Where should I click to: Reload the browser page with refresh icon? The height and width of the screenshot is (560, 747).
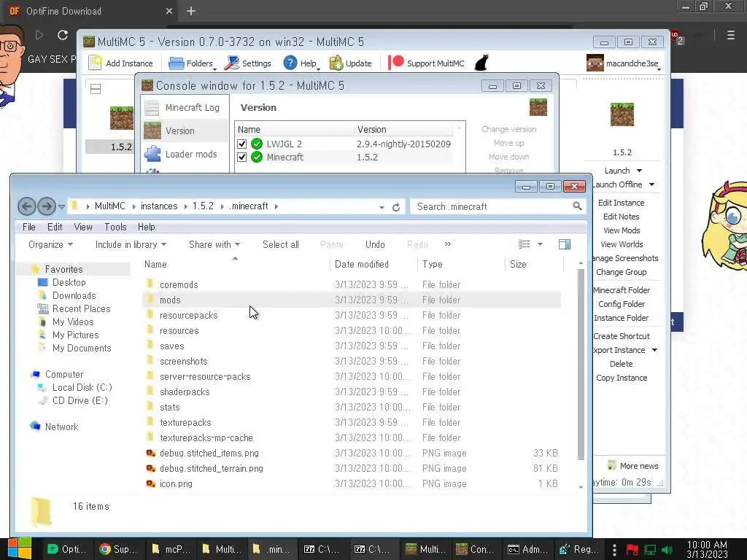[x=63, y=35]
